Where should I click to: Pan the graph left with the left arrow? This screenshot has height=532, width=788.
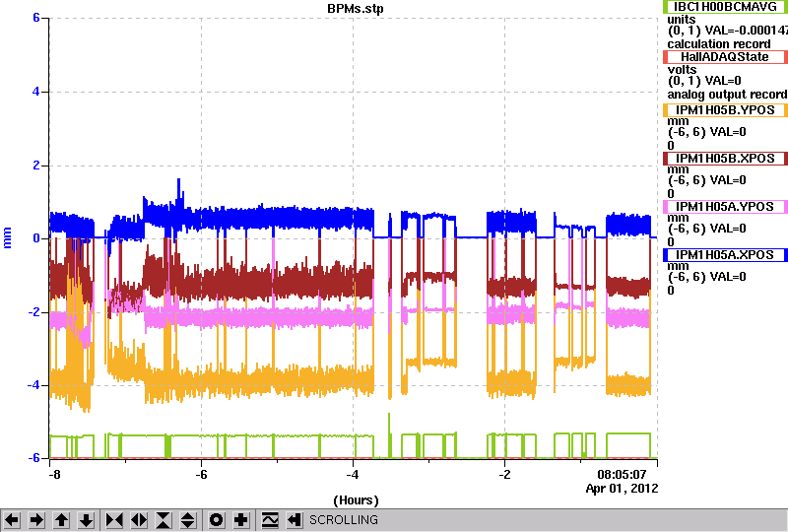pos(12,520)
